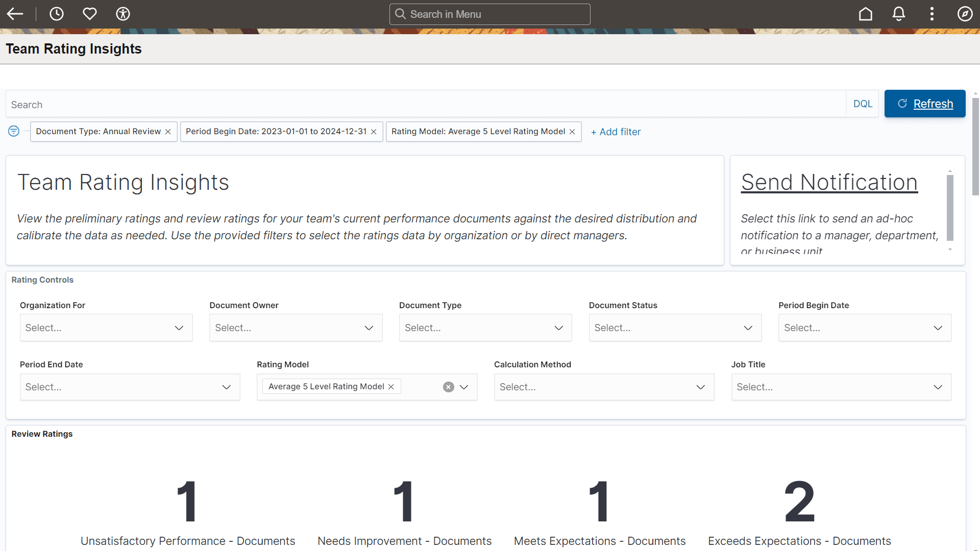The height and width of the screenshot is (551, 980).
Task: Open Favorites heart icon
Action: pos(90,14)
